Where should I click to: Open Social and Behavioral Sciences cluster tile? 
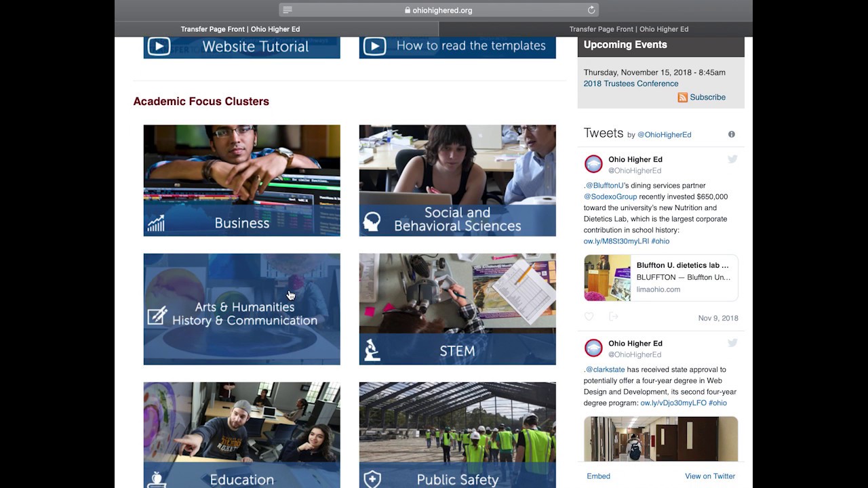pos(458,180)
